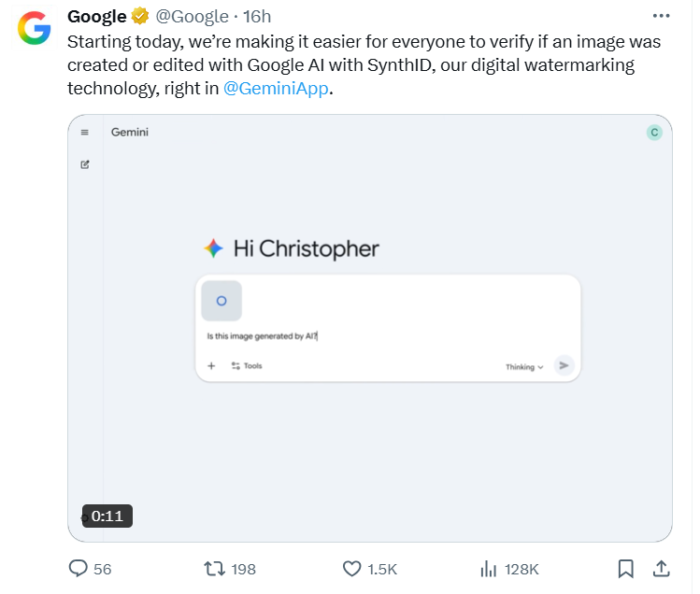
Task: Click the share upload arrow icon
Action: tap(661, 569)
